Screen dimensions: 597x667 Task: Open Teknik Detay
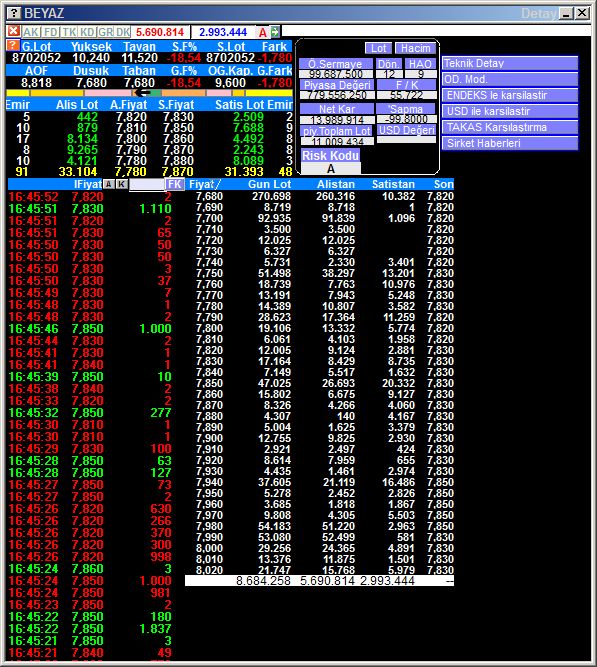click(510, 63)
